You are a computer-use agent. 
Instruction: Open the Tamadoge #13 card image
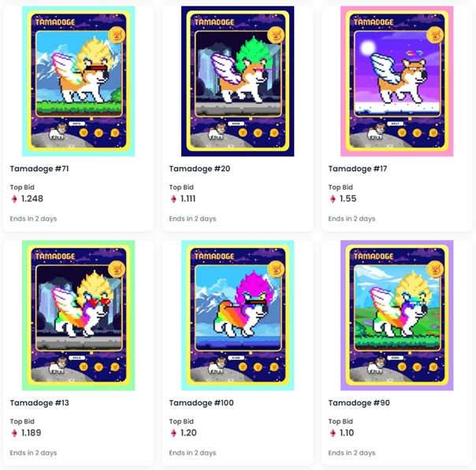pos(78,316)
